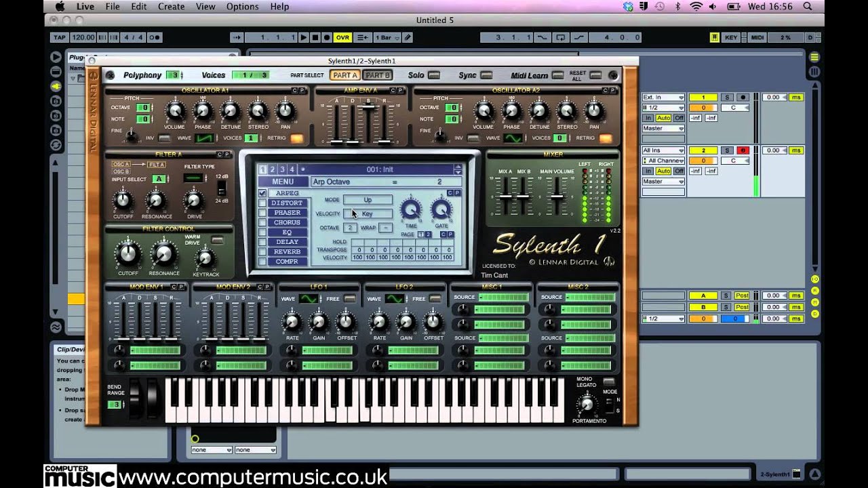The width and height of the screenshot is (868, 488).
Task: Switch to Arrangement view selector
Action: pos(815,57)
